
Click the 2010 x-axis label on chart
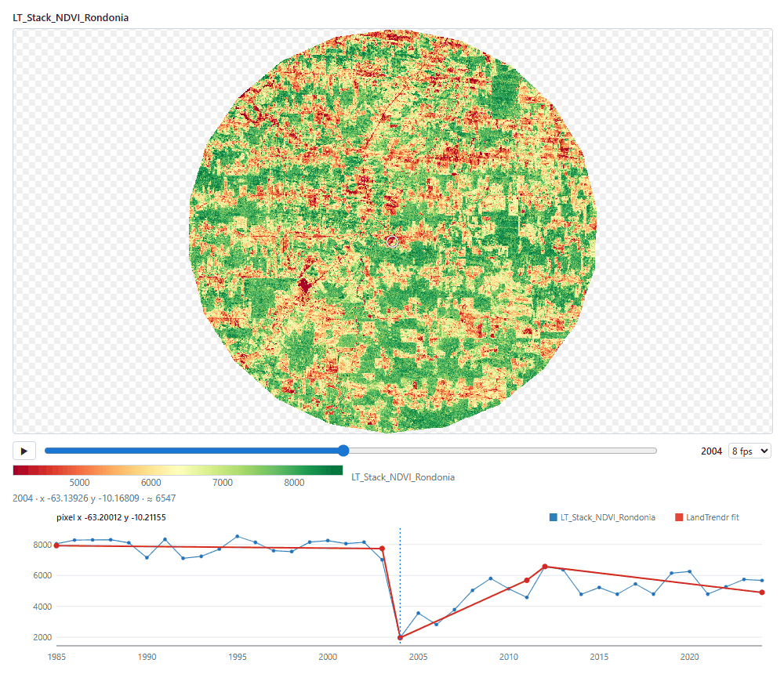[509, 657]
